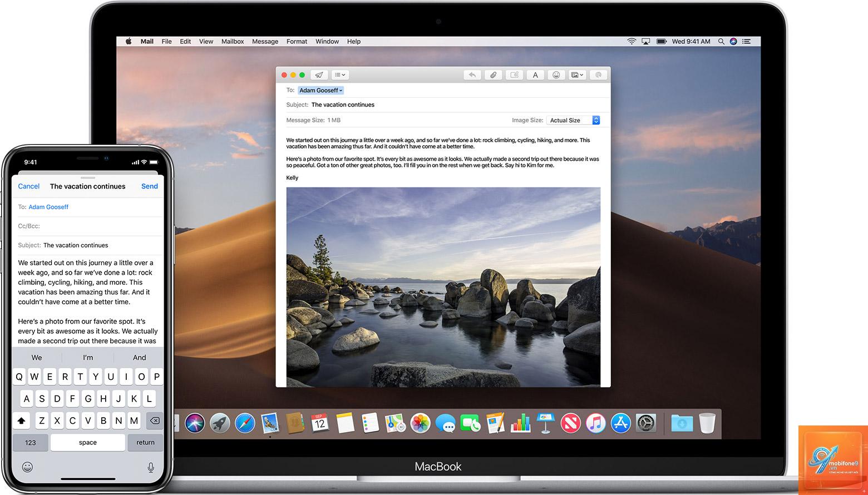Open the Image Size Actual Size popup
Viewport: 868px width, 495px height.
pos(573,120)
